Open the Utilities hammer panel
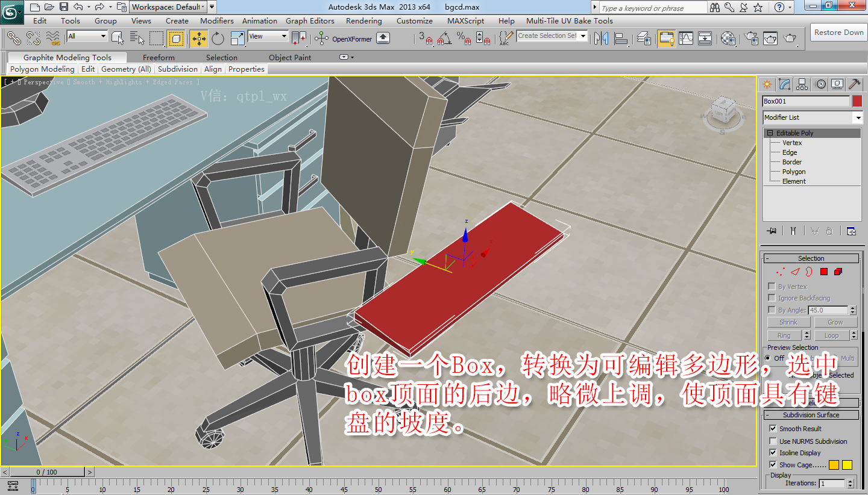Image resolution: width=868 pixels, height=495 pixels. point(854,84)
